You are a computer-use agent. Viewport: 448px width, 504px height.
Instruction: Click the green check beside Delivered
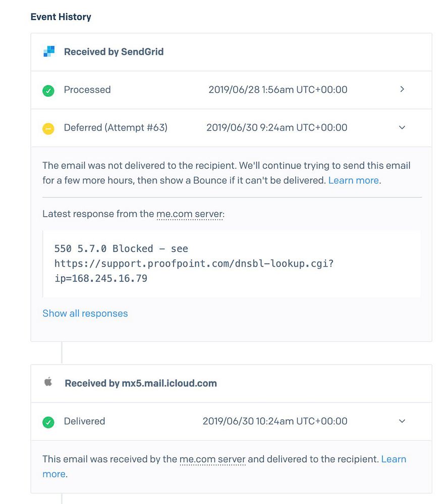[48, 422]
